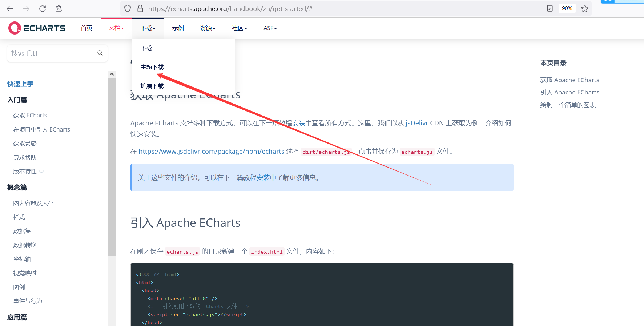This screenshot has width=644, height=326.
Task: Open 在项目中引入 ECharts in sidebar
Action: [x=41, y=129]
